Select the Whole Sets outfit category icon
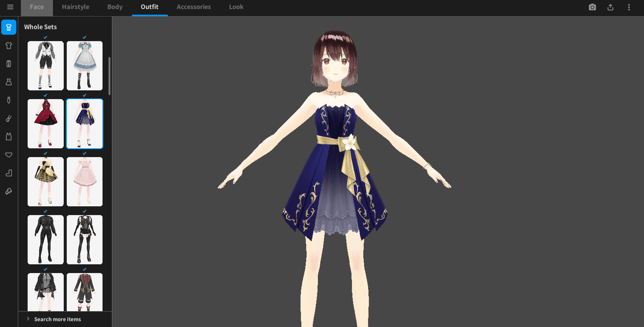The image size is (644, 327). [x=9, y=27]
